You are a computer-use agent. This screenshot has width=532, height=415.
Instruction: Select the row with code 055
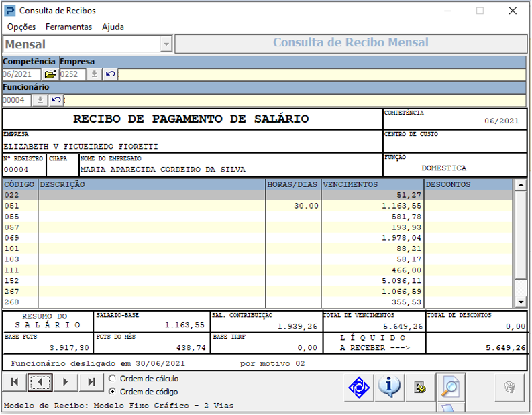258,217
